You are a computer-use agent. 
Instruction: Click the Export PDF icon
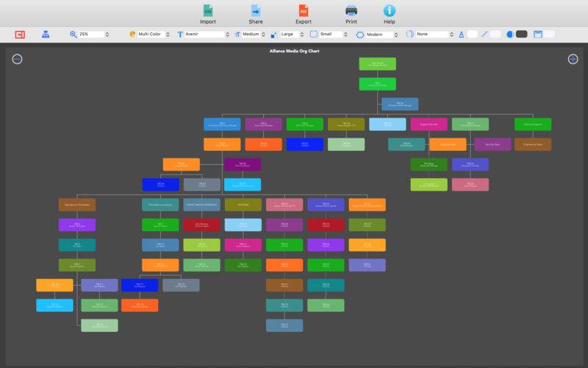[x=304, y=10]
